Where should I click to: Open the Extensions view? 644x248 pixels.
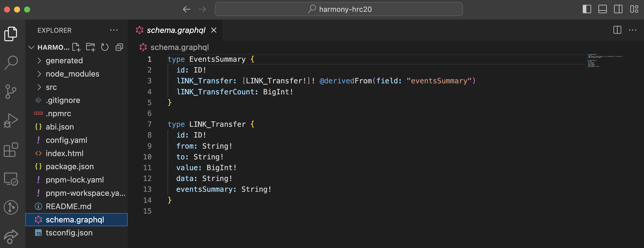11,150
